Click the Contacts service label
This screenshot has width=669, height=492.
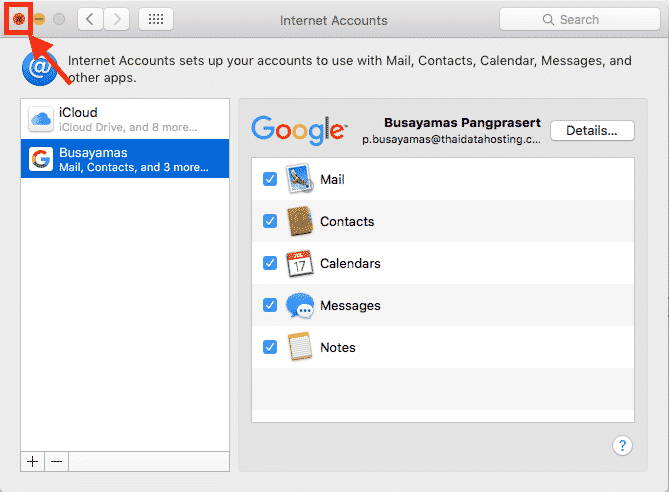347,221
